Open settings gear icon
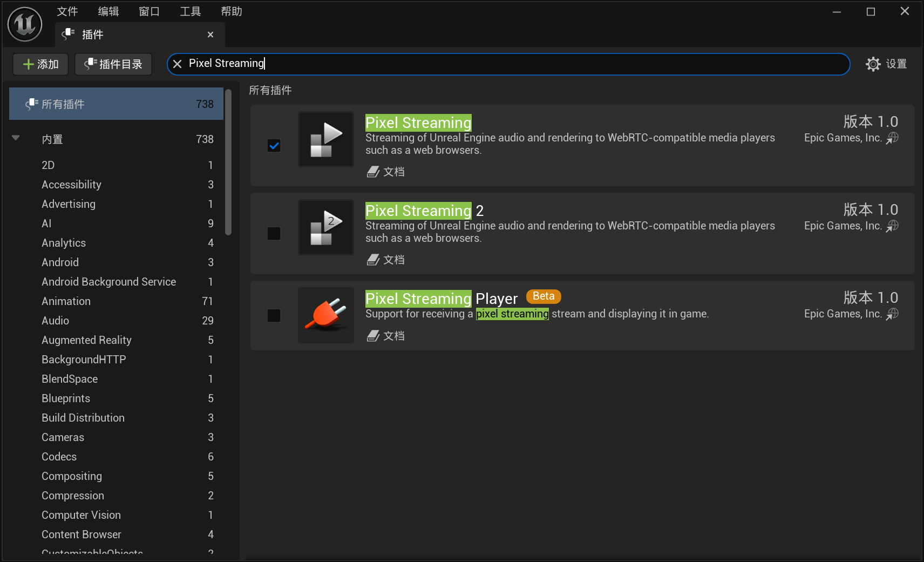 873,64
